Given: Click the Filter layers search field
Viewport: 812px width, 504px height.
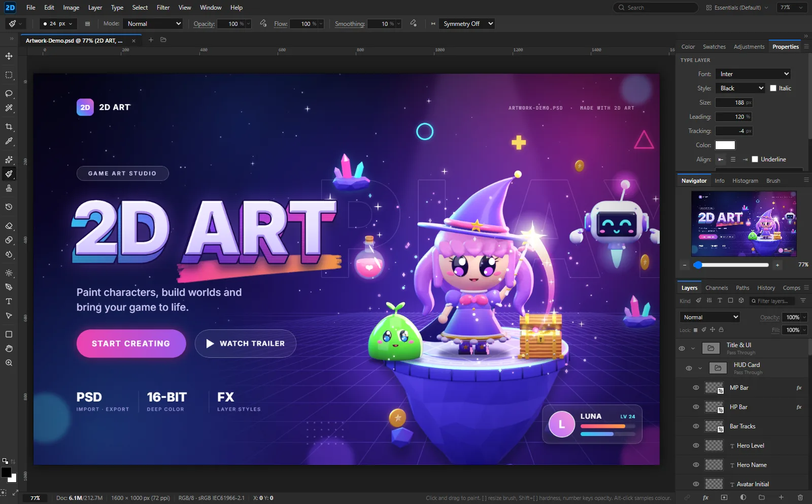Looking at the screenshot, I should point(771,301).
